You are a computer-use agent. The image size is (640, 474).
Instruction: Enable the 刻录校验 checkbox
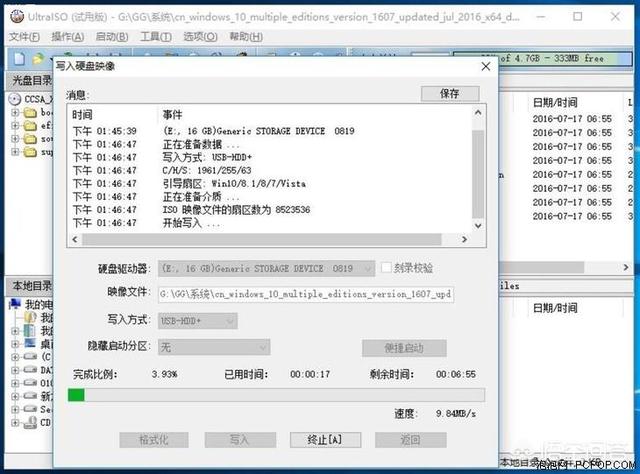tap(387, 268)
